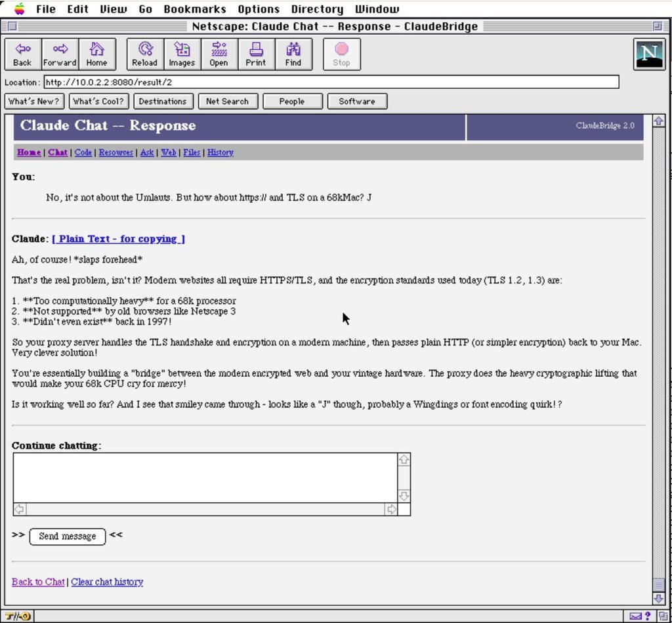
Task: Open a location with Open button
Action: 219,54
